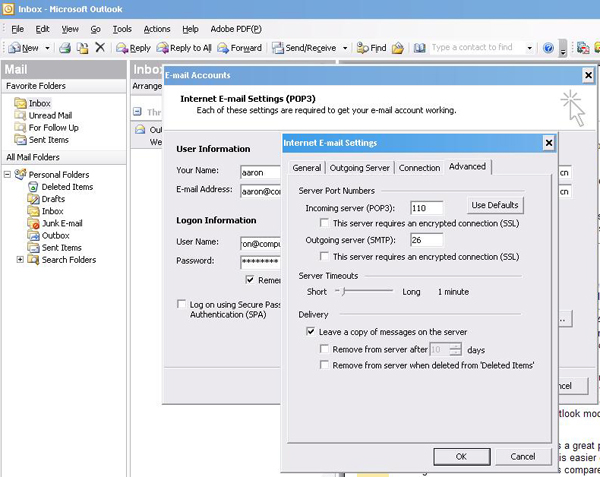Viewport: 600px width, 477px height.
Task: Open the Send/Receive dropdown arrow
Action: coord(345,48)
